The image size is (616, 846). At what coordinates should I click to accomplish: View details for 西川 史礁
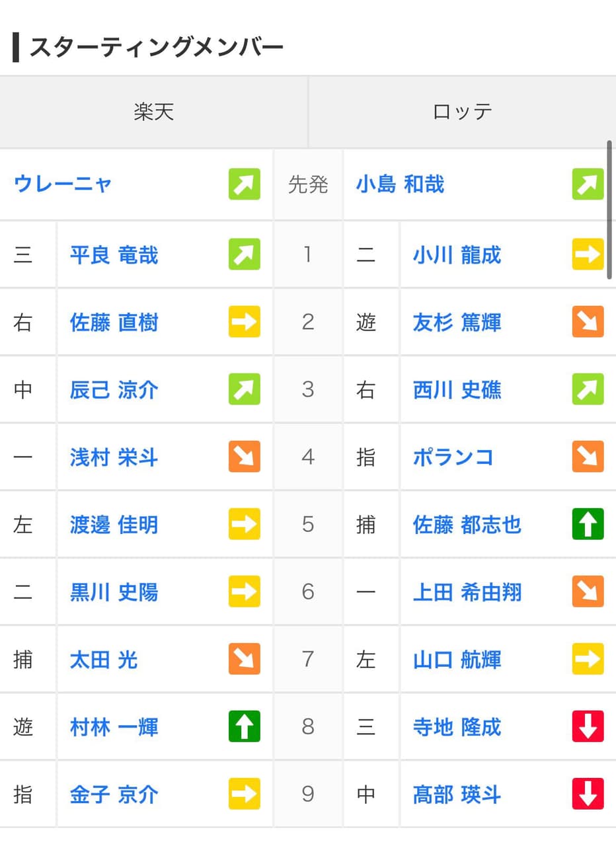[457, 390]
